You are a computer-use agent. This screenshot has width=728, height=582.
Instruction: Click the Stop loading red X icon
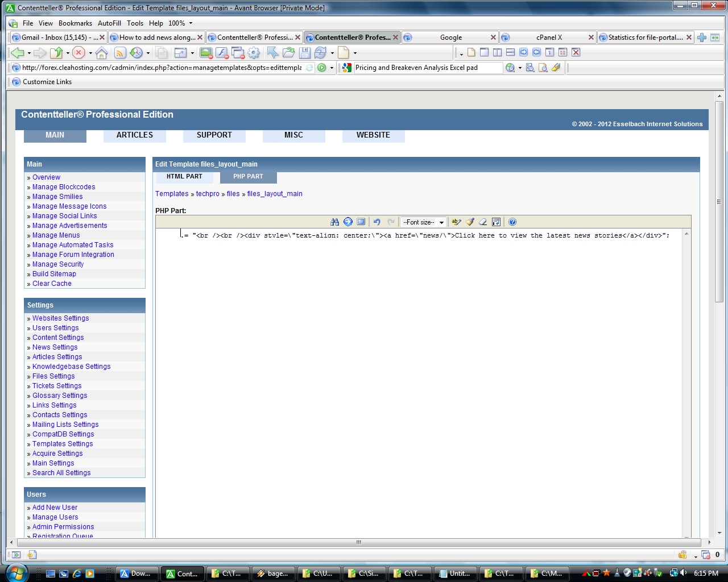point(78,53)
